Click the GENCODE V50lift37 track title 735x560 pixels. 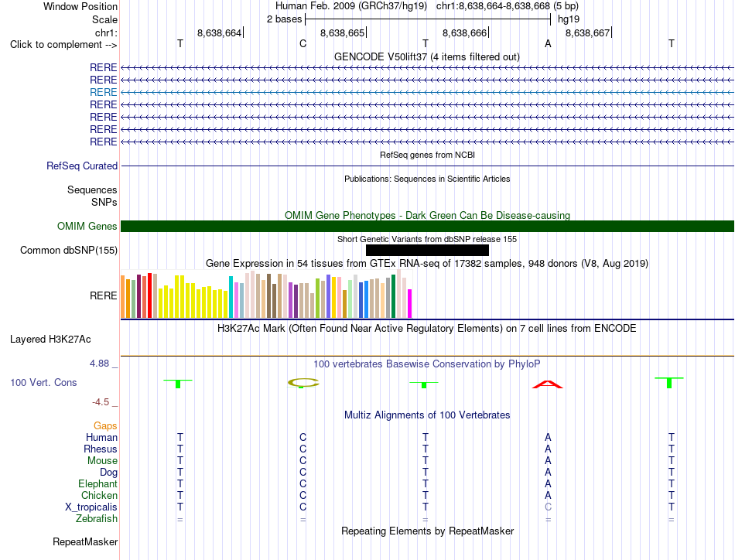426,56
